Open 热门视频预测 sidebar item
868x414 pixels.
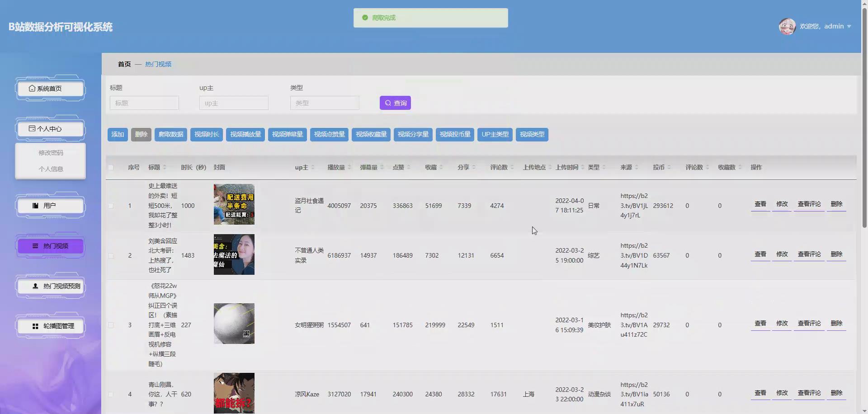50,286
